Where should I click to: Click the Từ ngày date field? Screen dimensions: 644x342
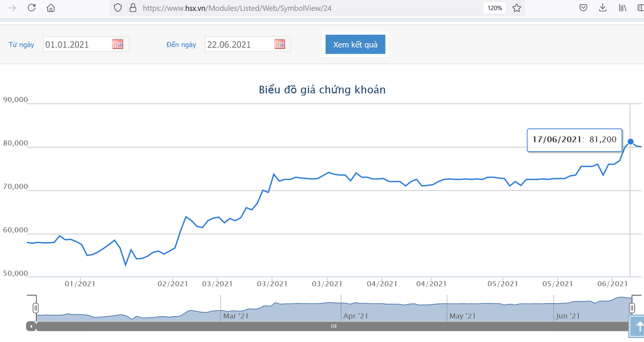[77, 44]
